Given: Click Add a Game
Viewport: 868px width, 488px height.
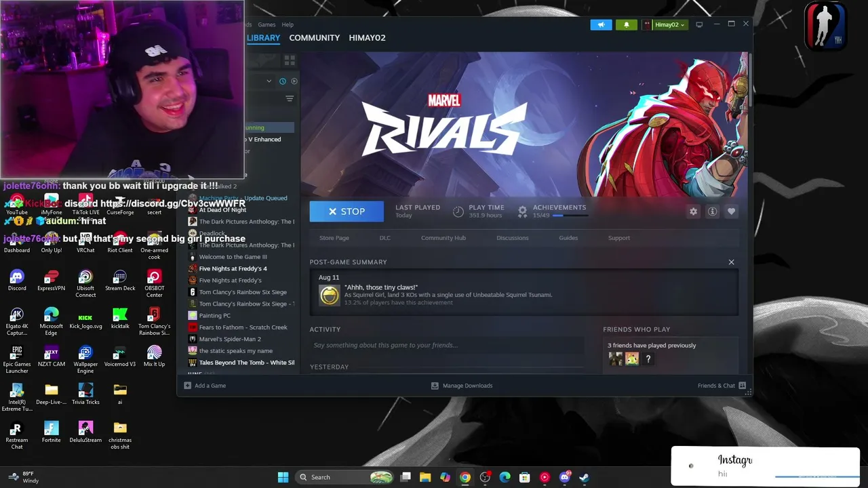Looking at the screenshot, I should [205, 386].
